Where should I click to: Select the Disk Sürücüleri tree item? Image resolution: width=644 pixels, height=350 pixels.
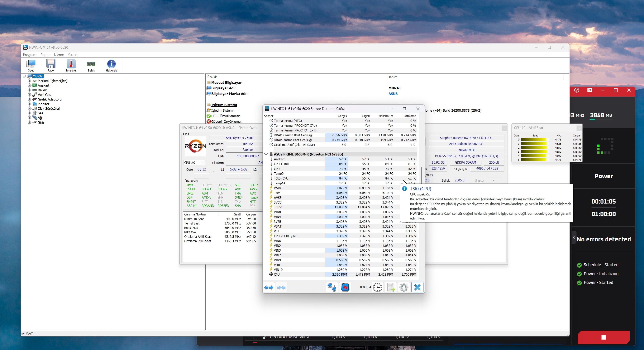coord(49,109)
